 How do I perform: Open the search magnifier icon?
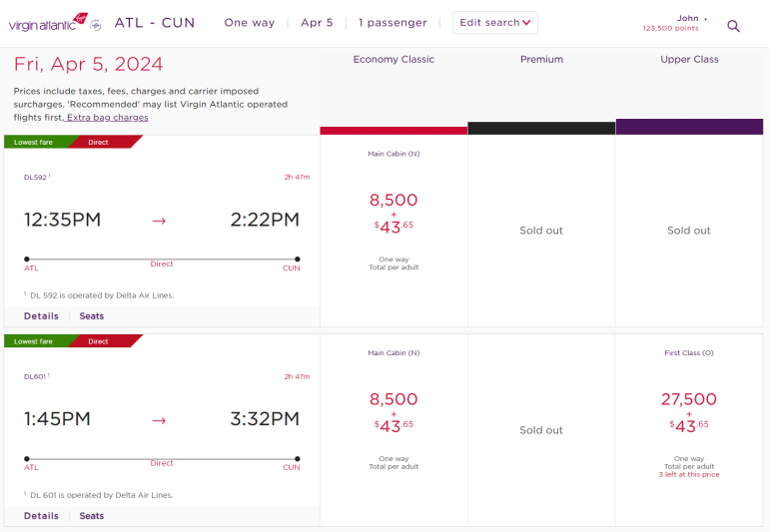click(733, 26)
